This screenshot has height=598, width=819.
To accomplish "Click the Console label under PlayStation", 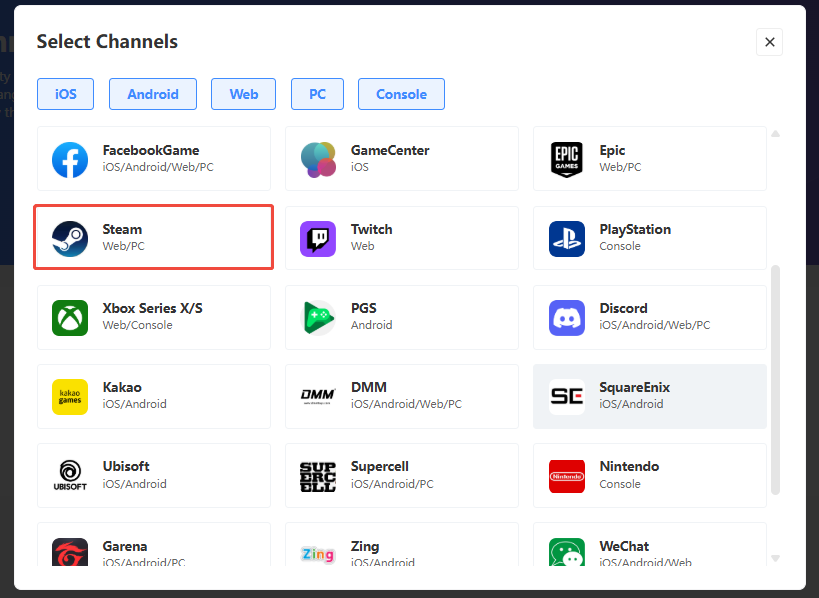I will (620, 246).
